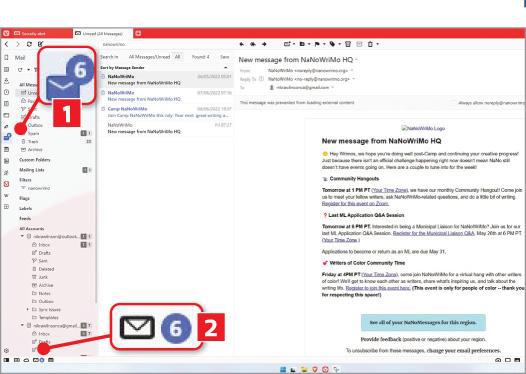Click the Vivaldi menu icon
The height and width of the screenshot is (374, 526).
[6, 33]
